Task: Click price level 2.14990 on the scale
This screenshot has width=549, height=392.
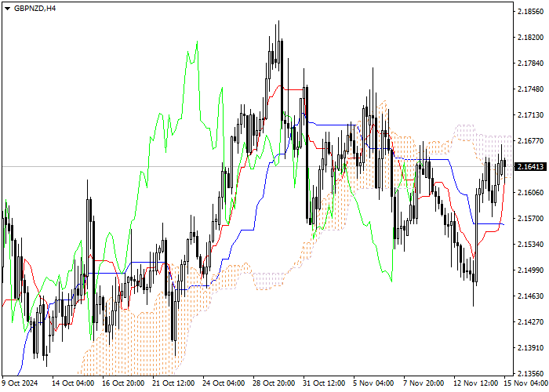Action: (x=531, y=270)
